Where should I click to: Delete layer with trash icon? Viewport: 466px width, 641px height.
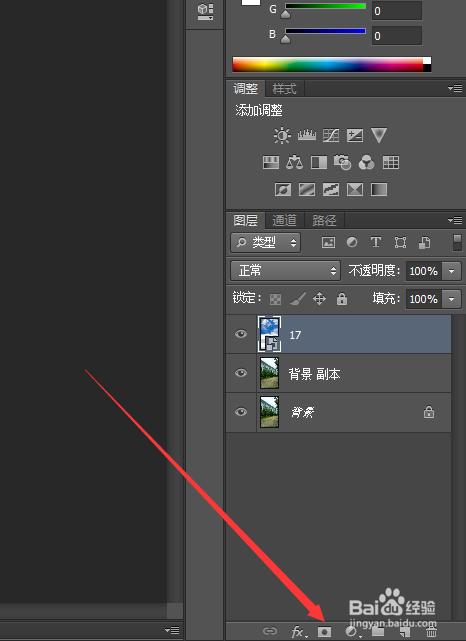pos(431,632)
